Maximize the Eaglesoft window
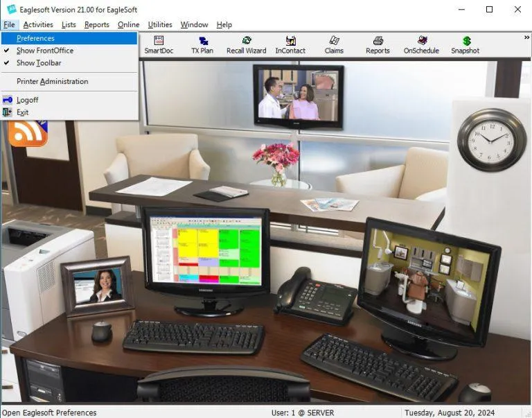 click(489, 9)
